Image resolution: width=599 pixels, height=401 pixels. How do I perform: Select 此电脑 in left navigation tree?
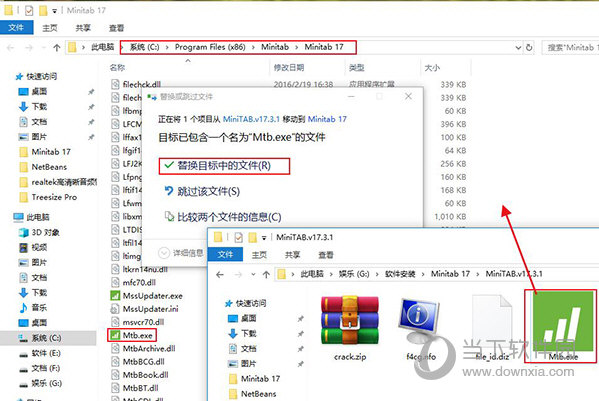pyautogui.click(x=32, y=217)
